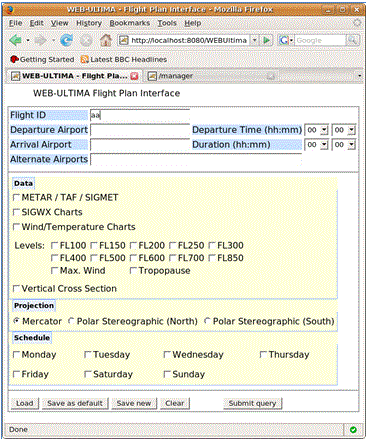
Task: Select the Mercator projection radio
Action: pyautogui.click(x=16, y=321)
